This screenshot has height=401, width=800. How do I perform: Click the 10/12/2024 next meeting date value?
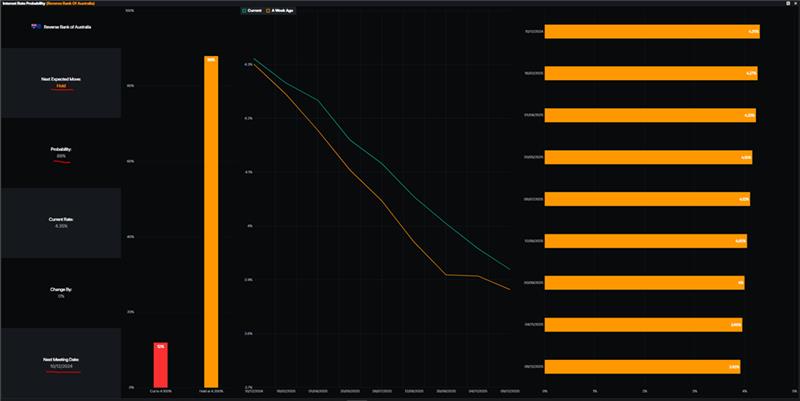(x=61, y=366)
